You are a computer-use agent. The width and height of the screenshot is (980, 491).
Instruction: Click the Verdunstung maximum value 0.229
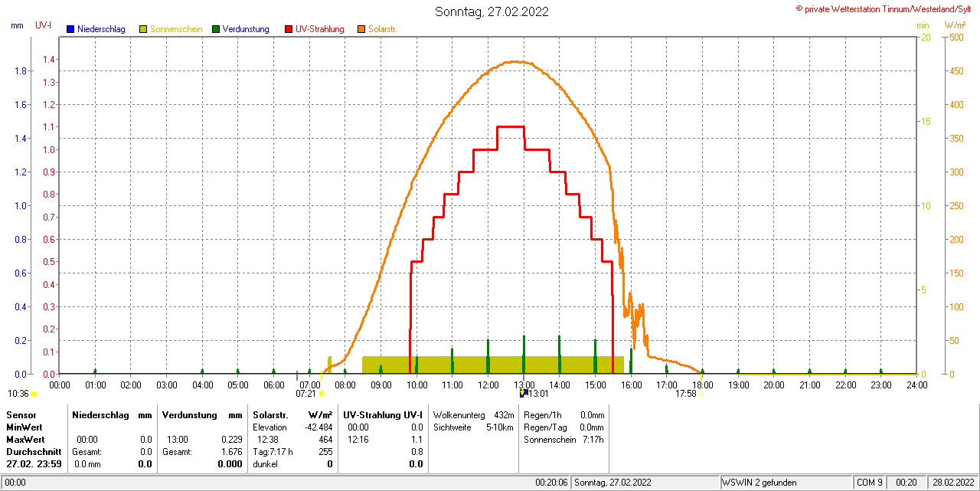click(x=231, y=440)
